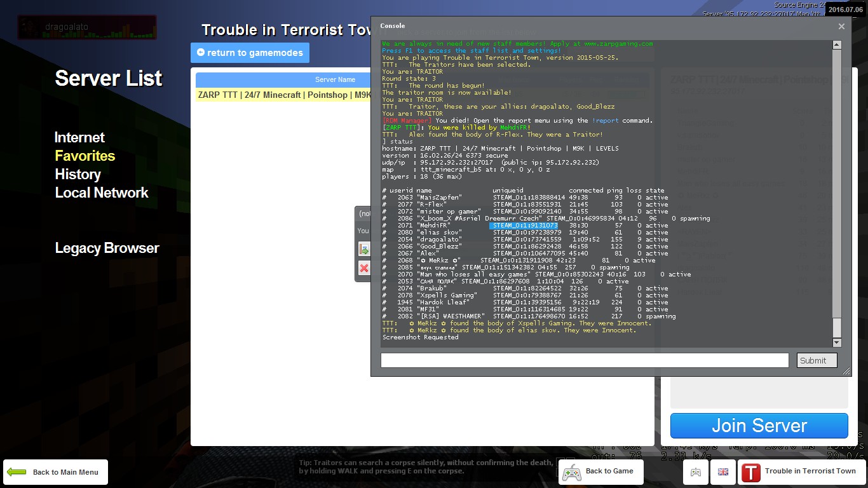The width and height of the screenshot is (868, 488).
Task: Click the gamepad icon in Back to Game
Action: 572,472
